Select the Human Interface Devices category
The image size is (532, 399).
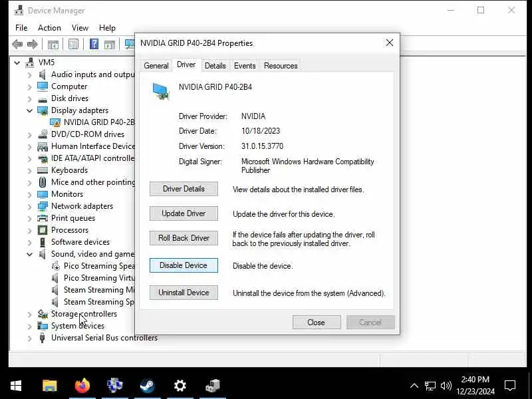93,146
